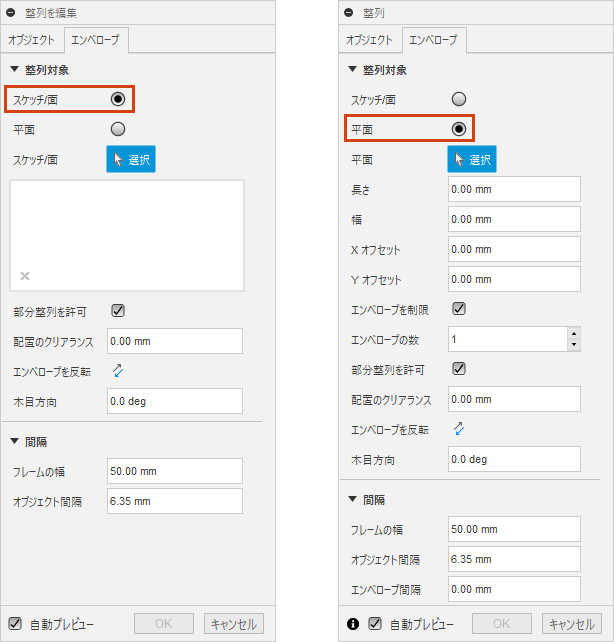Viewport: 614px width, 642px height.
Task: Toggle エンベロープを制限 checkbox
Action: click(x=459, y=308)
